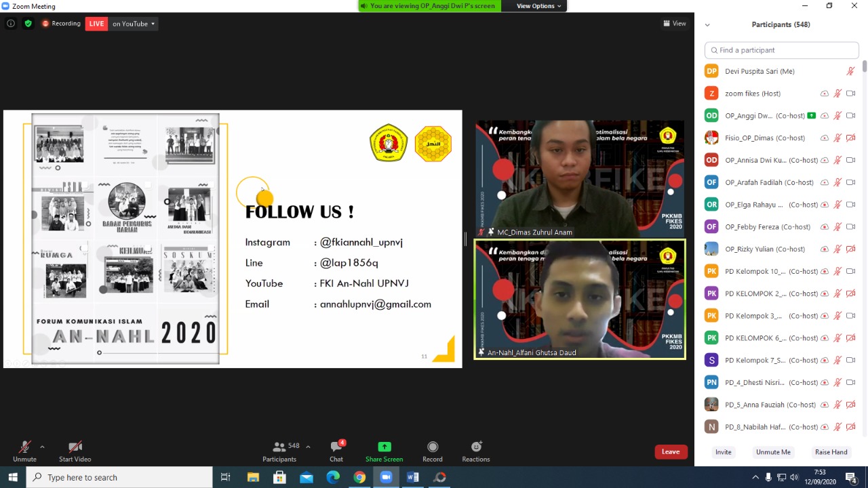Open Microsoft Word from the taskbar

[x=413, y=477]
